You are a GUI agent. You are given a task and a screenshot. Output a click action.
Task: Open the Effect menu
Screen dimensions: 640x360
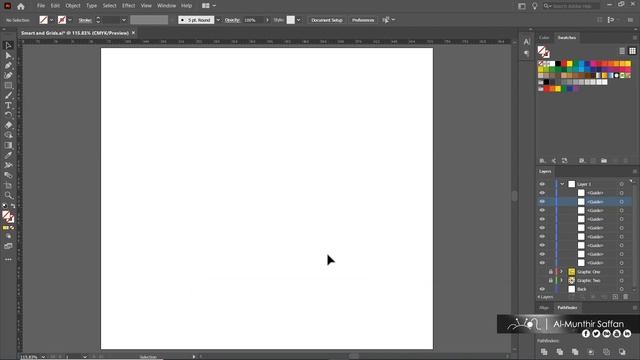128,6
